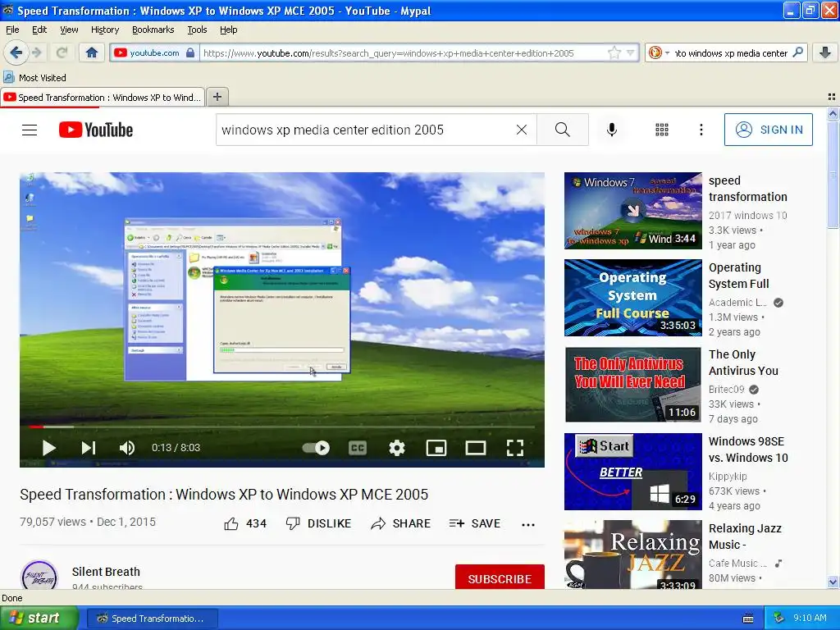
Task: Toggle the autoplay switch in player
Action: (x=316, y=448)
